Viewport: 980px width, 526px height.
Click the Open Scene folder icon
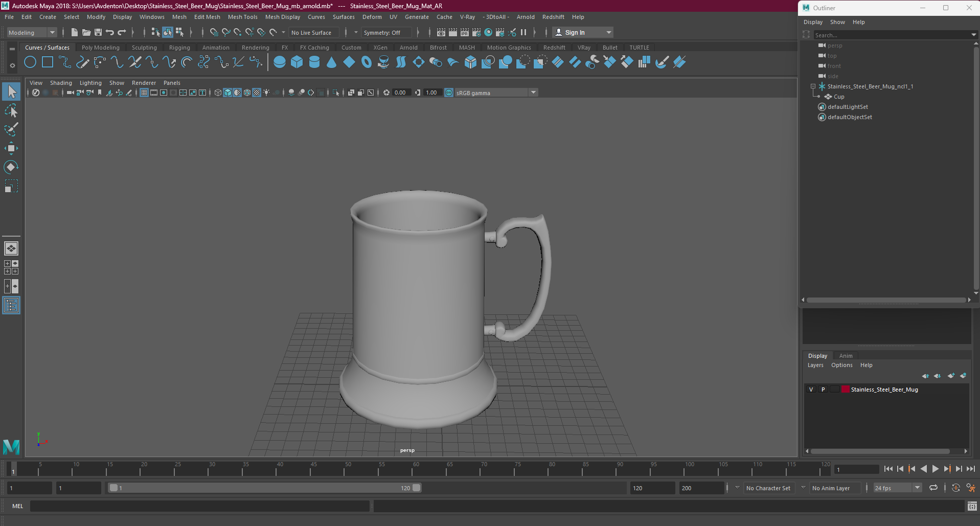[x=86, y=32]
